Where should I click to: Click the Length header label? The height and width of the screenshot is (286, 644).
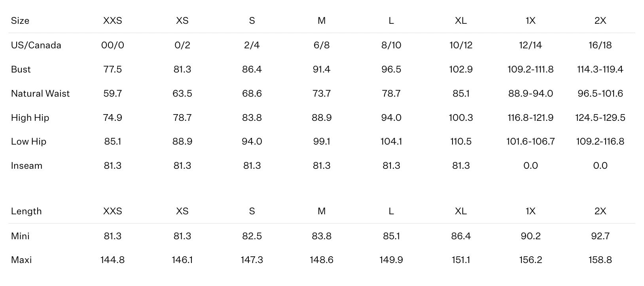(26, 211)
